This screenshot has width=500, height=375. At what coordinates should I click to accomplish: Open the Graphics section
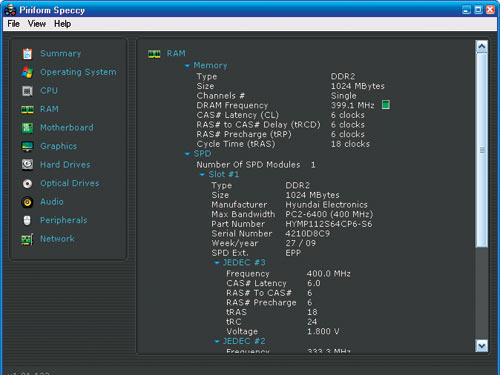click(x=59, y=146)
